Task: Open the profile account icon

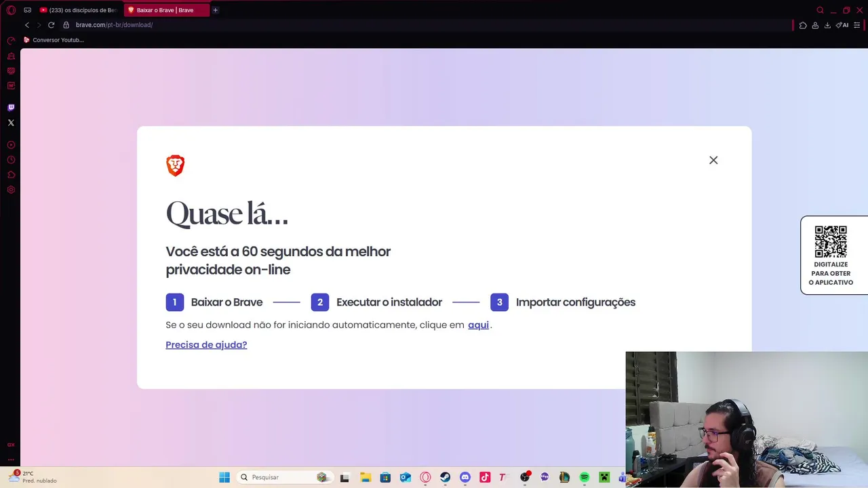Action: point(815,25)
